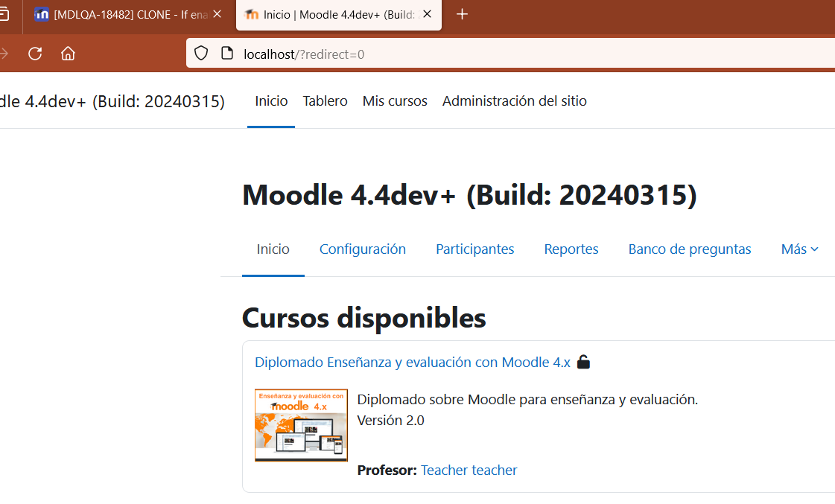Click the page info document icon
This screenshot has width=835, height=504.
pos(227,53)
